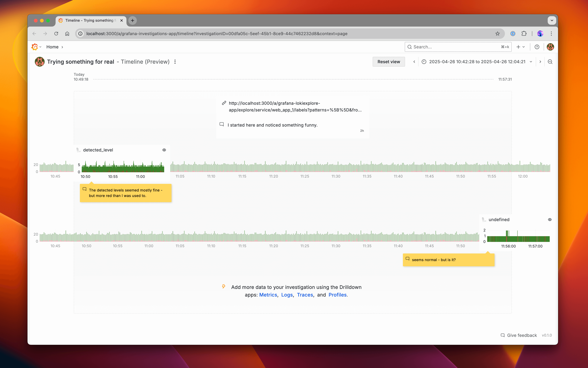Toggle visibility of undefined panel
588x368 pixels.
point(550,220)
